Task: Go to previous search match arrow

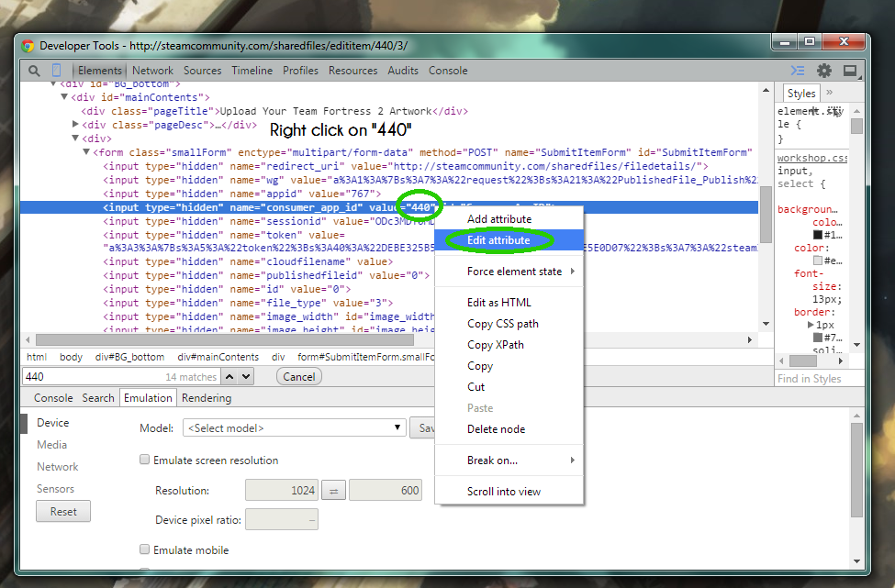Action: 229,376
